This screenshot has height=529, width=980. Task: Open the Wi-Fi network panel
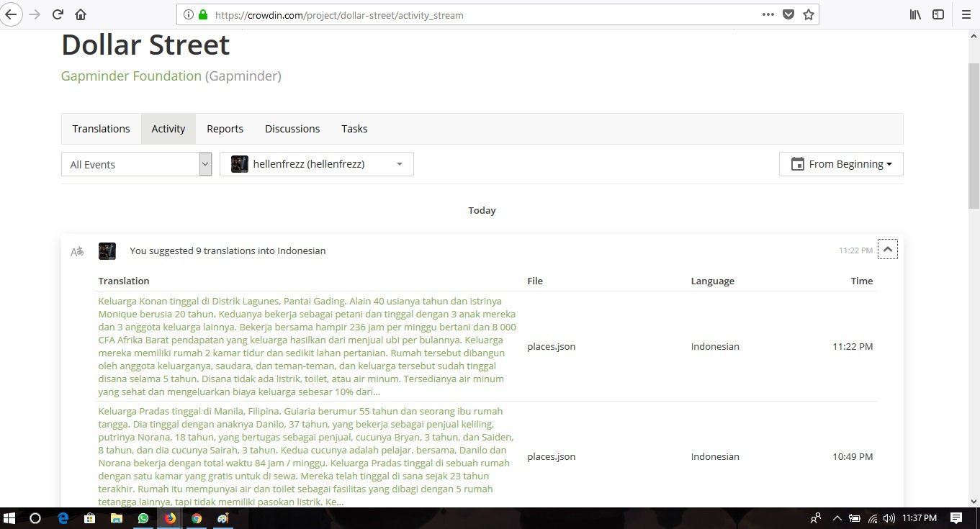(873, 517)
